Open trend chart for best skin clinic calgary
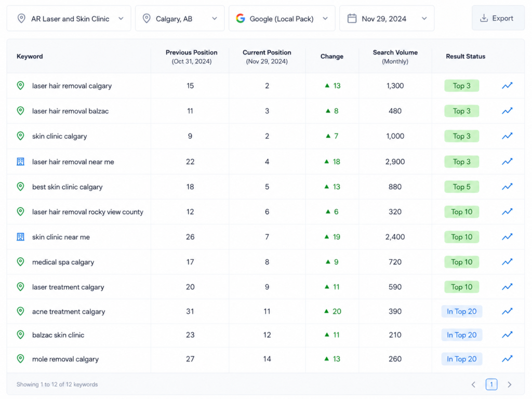The height and width of the screenshot is (399, 532). pos(507,187)
